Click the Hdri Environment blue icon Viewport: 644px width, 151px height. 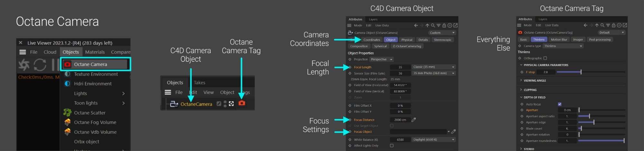[67, 84]
